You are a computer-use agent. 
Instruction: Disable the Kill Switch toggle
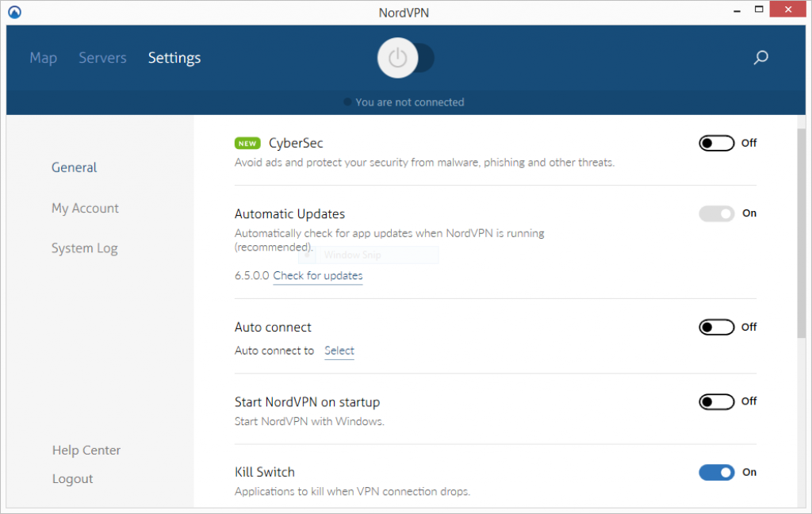pyautogui.click(x=716, y=472)
